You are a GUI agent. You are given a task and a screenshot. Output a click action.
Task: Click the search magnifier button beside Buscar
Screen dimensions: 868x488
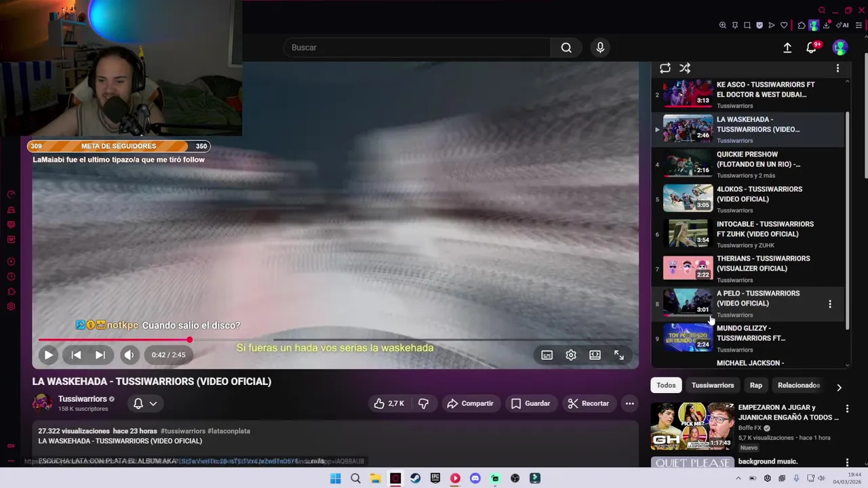(566, 47)
